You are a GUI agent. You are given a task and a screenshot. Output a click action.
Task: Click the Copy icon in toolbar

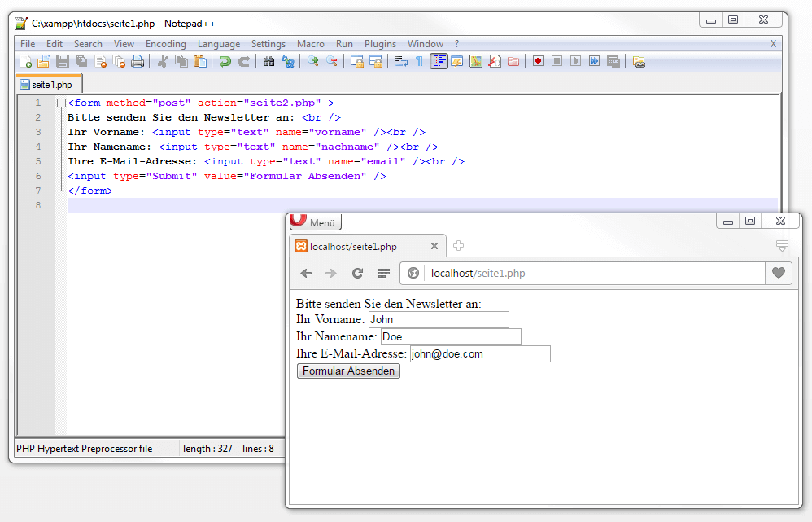click(181, 62)
